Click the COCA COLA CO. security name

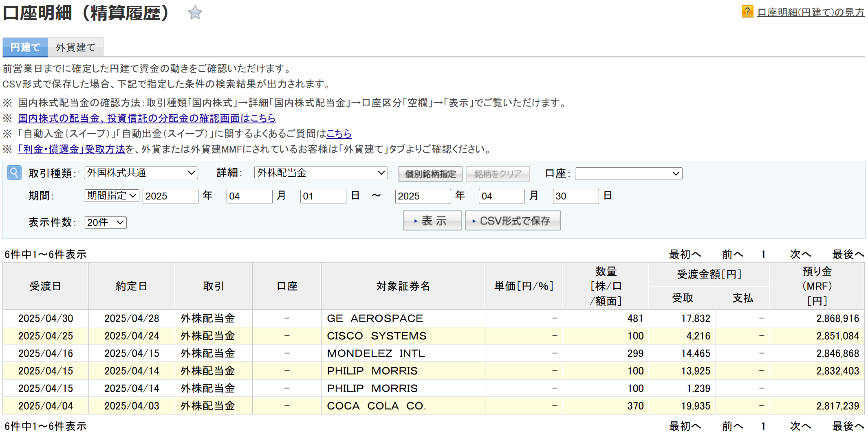[377, 406]
